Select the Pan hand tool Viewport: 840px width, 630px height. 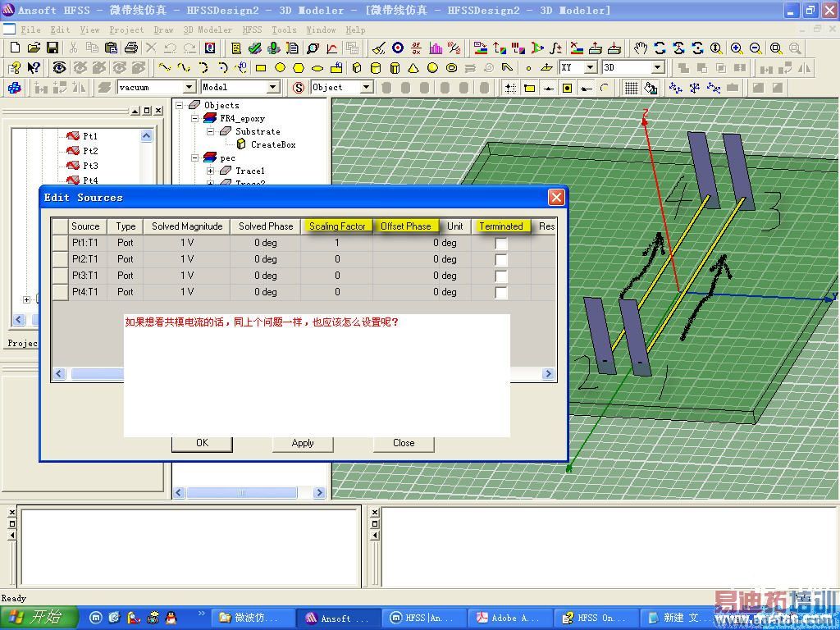[641, 48]
